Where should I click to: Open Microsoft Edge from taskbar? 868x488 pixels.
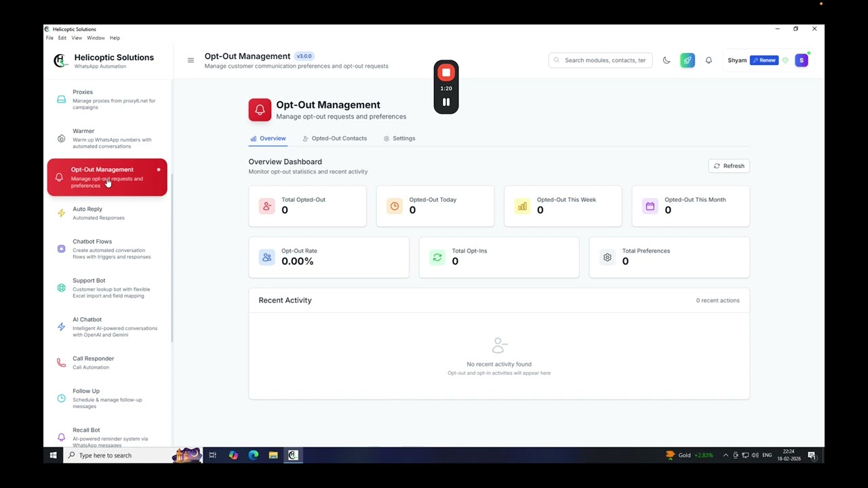pyautogui.click(x=253, y=455)
